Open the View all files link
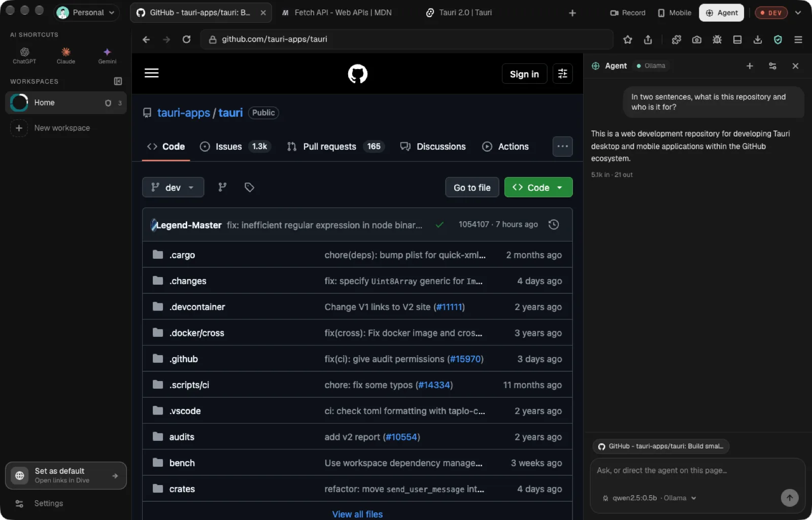Viewport: 812px width, 520px height. (357, 514)
